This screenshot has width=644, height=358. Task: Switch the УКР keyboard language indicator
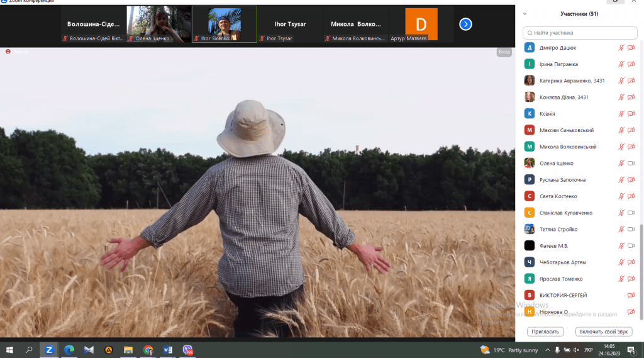pyautogui.click(x=589, y=350)
